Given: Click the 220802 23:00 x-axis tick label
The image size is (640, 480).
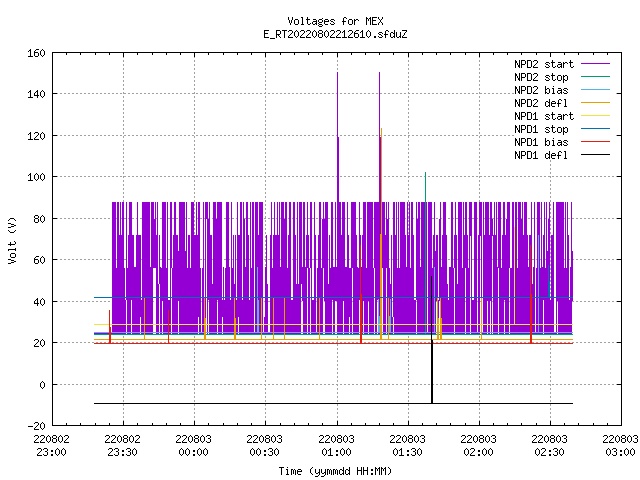Looking at the screenshot, I should coord(51,445).
